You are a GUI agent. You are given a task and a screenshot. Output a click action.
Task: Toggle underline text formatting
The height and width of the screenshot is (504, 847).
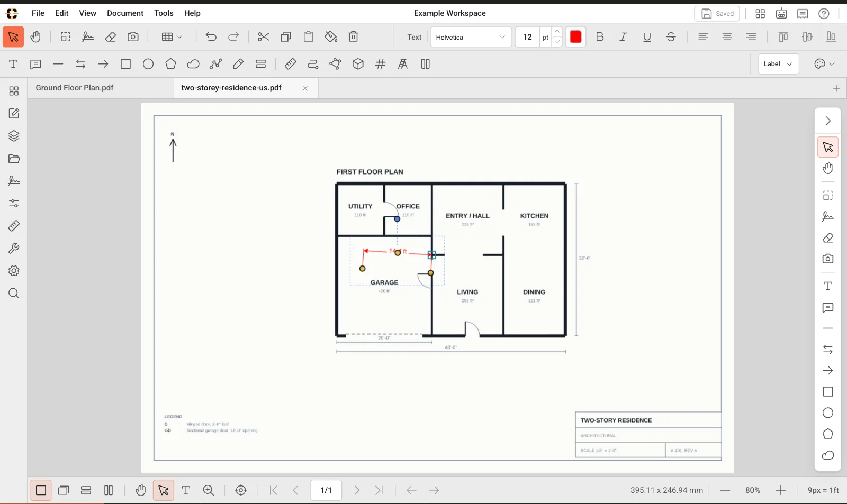point(647,37)
